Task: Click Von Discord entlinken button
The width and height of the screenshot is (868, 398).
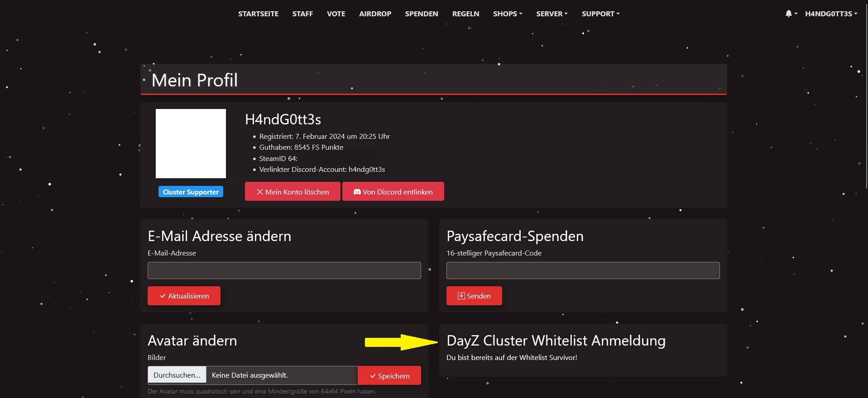Action: coord(393,191)
